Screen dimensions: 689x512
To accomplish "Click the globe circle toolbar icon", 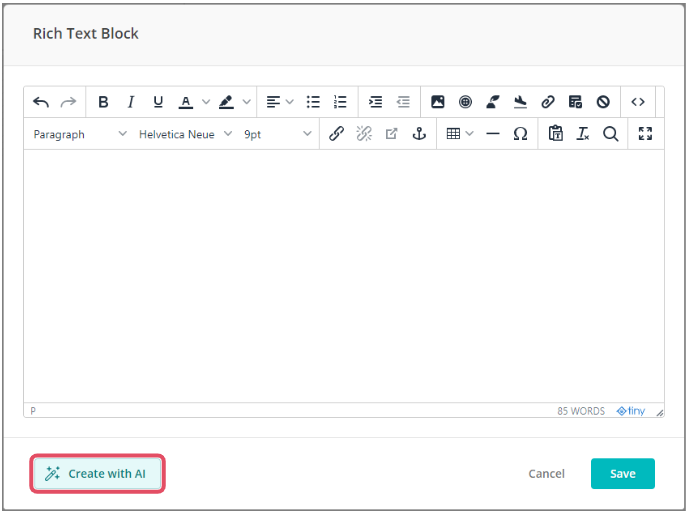I will coord(465,102).
